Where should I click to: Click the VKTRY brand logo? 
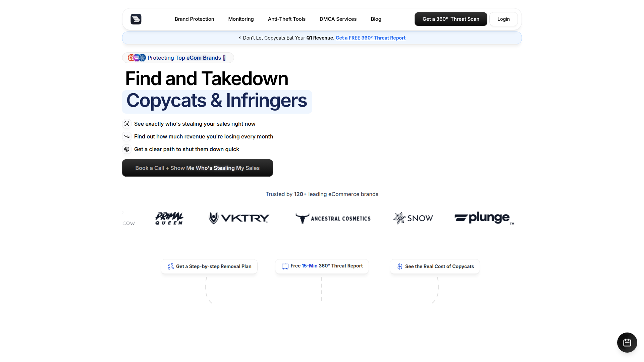(239, 218)
